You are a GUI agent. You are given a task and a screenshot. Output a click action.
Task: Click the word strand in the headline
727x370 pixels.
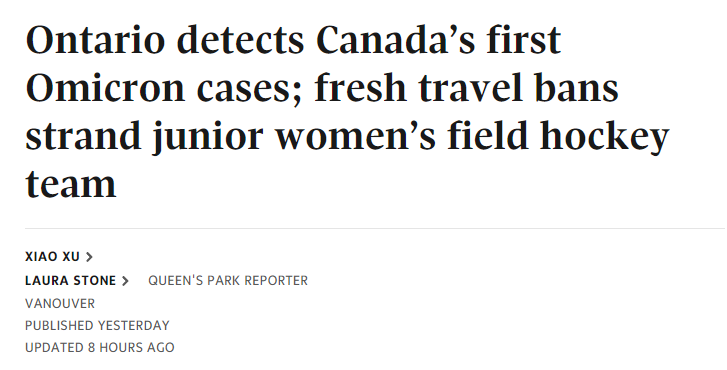point(83,135)
